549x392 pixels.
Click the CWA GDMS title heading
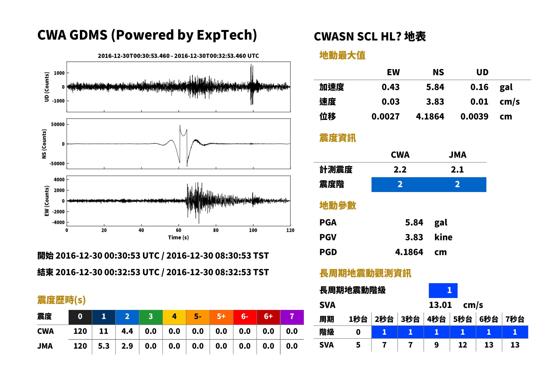point(147,35)
